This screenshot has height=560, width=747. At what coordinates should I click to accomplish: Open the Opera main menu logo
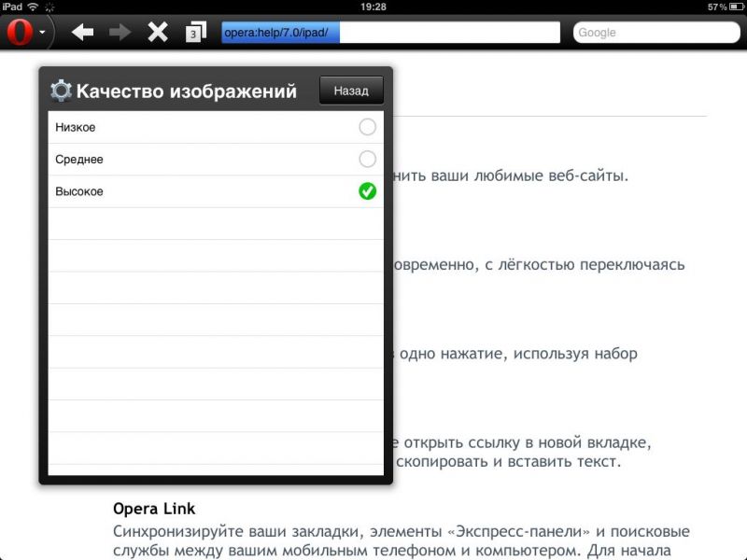20,33
